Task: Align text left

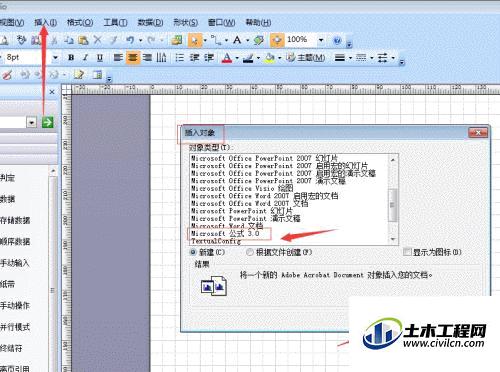Action: point(118,58)
